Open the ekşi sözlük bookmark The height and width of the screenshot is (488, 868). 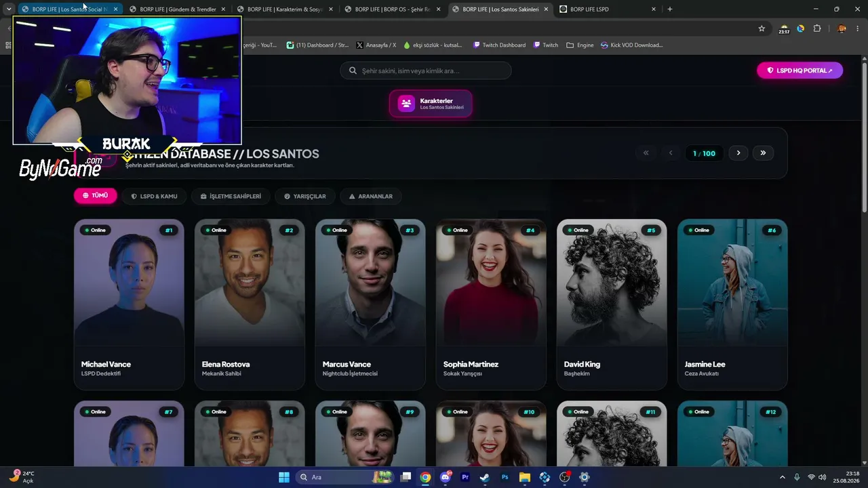[433, 45]
